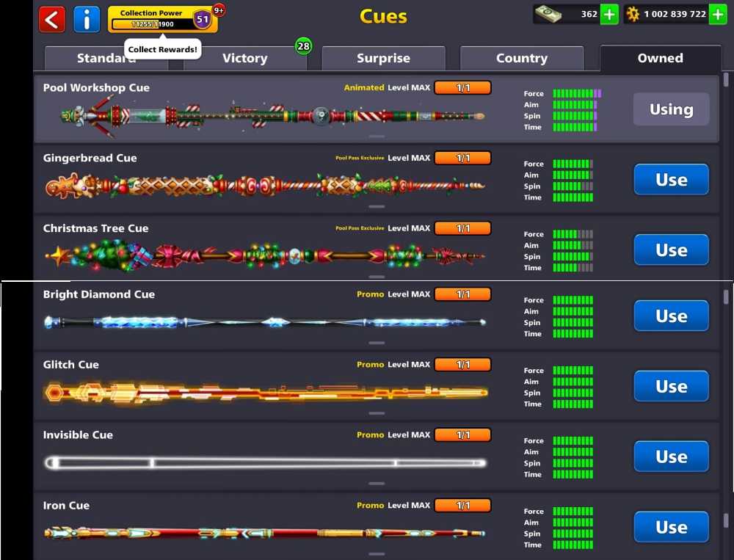Switch to the Victory tab

[x=245, y=58]
